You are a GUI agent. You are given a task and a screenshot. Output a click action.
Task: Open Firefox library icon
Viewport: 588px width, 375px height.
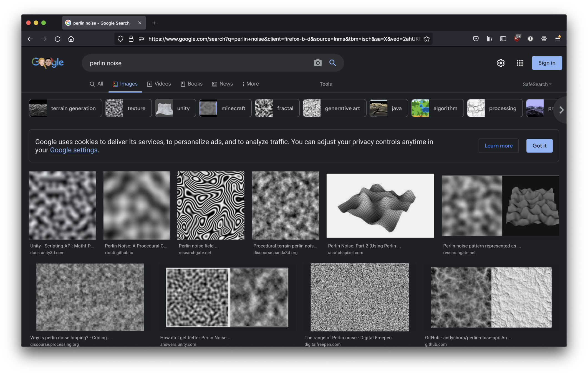489,39
